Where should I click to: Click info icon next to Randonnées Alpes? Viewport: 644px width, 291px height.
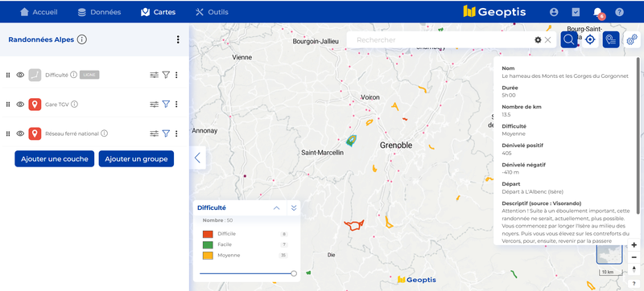tap(82, 39)
